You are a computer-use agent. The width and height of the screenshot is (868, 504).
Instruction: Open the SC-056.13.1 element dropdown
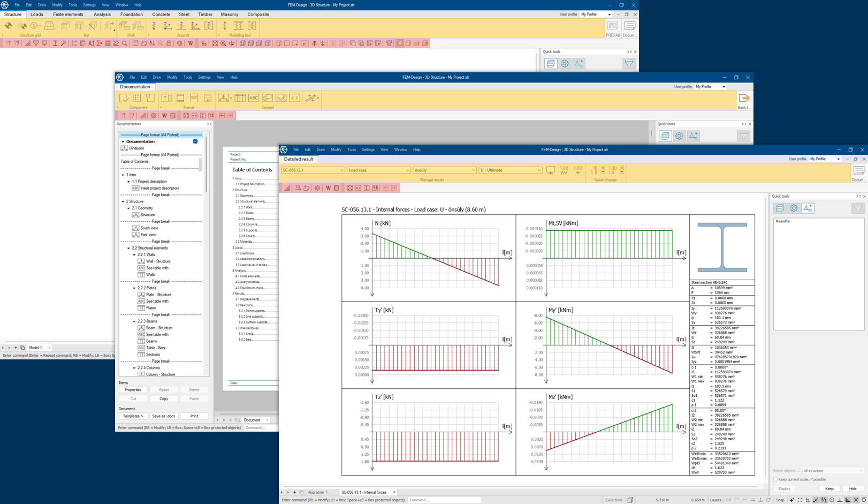pyautogui.click(x=342, y=170)
